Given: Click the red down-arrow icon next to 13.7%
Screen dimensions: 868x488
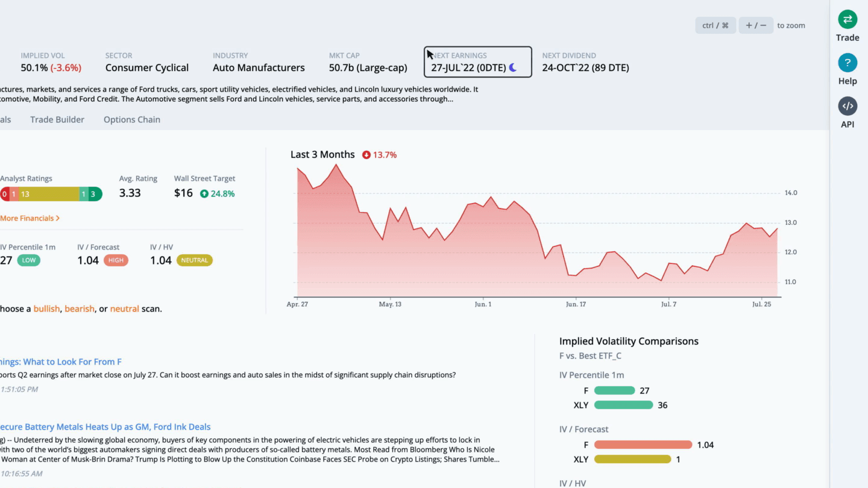Looking at the screenshot, I should pos(366,155).
